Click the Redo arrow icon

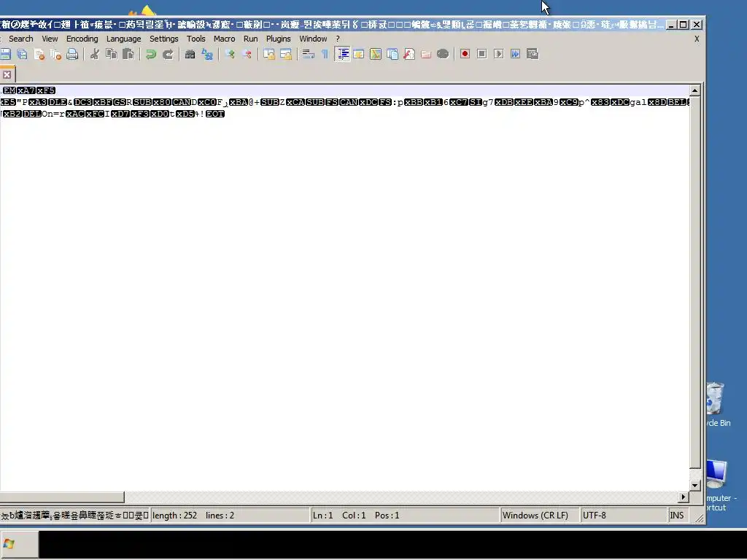coord(168,54)
